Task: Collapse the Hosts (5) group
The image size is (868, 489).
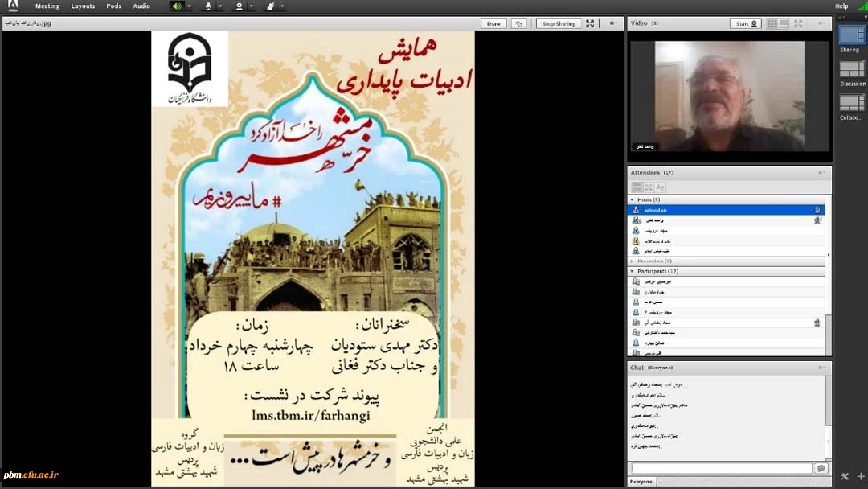Action: tap(632, 199)
